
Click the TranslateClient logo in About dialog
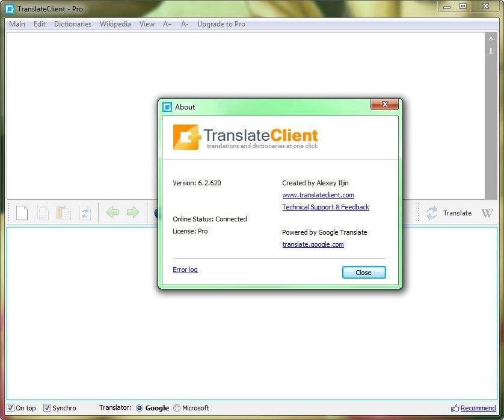[x=245, y=137]
